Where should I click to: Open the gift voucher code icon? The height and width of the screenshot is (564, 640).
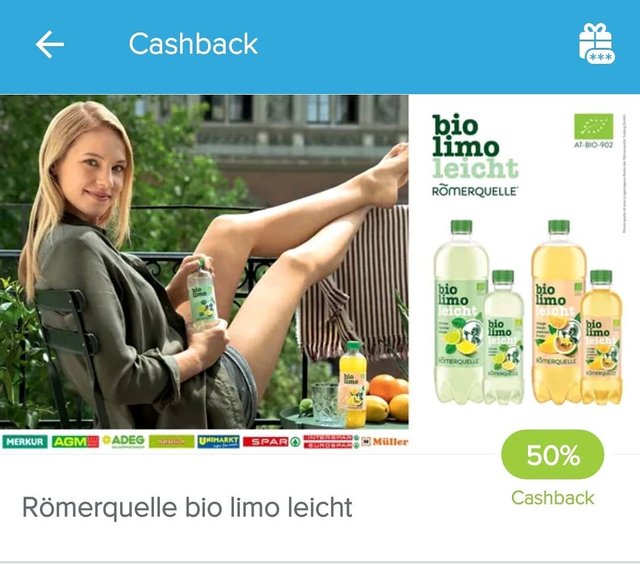point(596,44)
